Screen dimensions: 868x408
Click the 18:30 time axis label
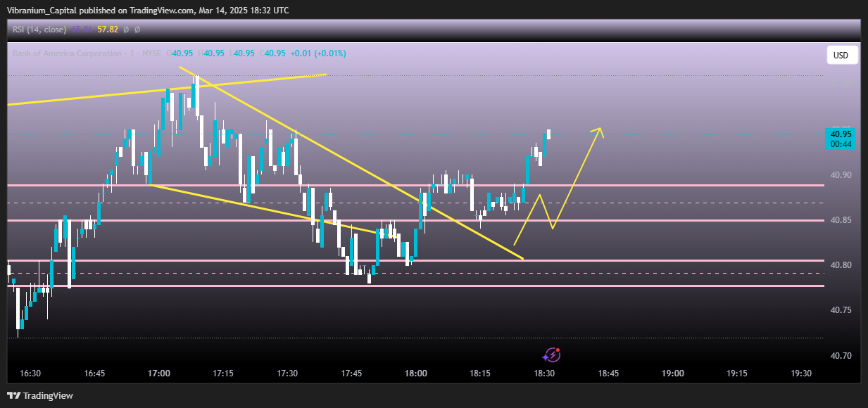(x=544, y=374)
